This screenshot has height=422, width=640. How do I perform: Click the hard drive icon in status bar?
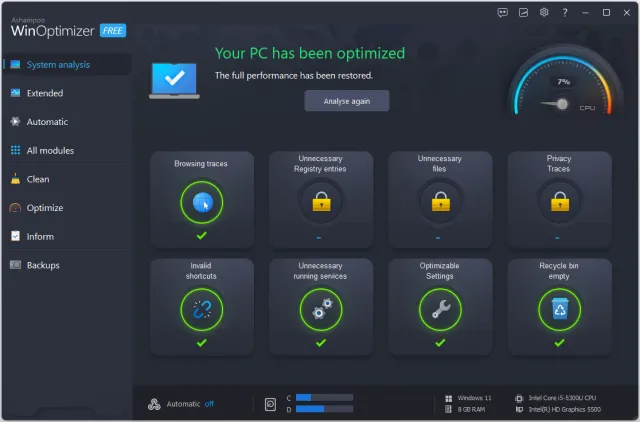(x=270, y=404)
